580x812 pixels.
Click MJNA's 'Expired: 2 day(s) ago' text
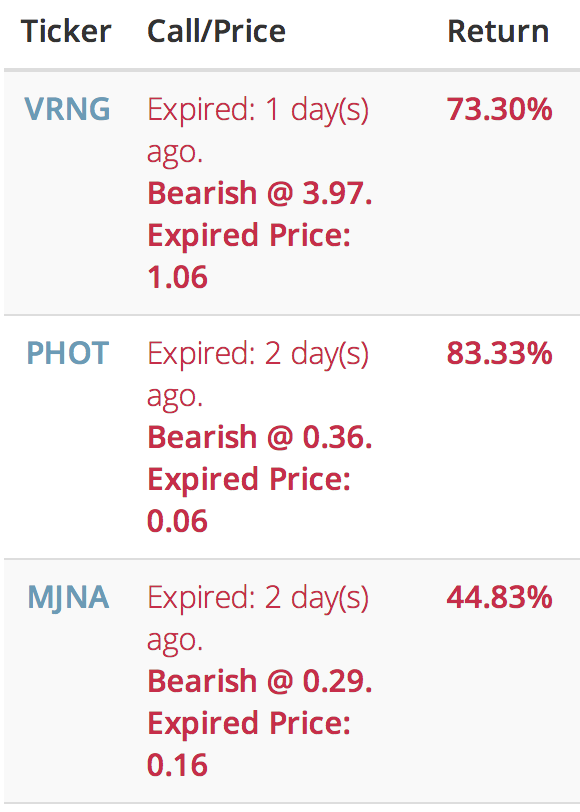point(258,618)
